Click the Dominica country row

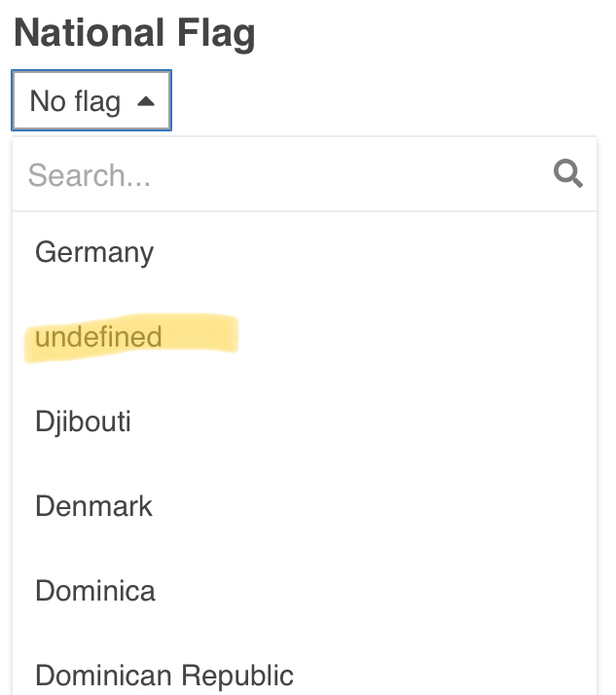pyautogui.click(x=305, y=591)
